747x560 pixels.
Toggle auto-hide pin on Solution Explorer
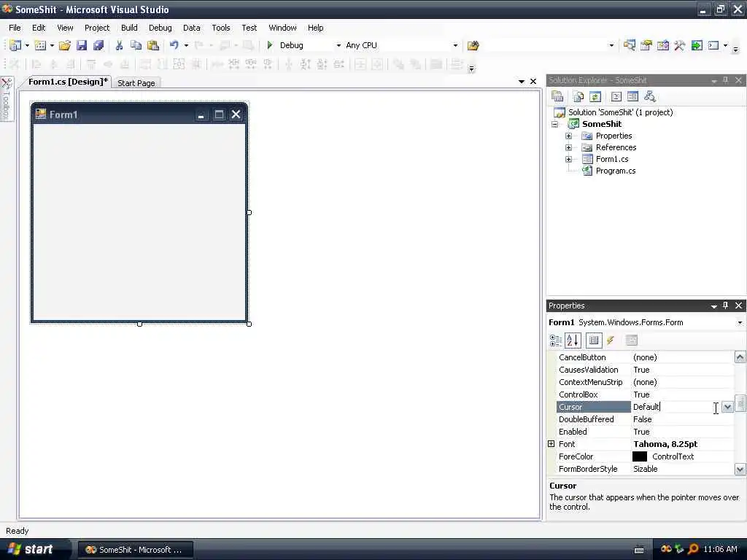726,80
